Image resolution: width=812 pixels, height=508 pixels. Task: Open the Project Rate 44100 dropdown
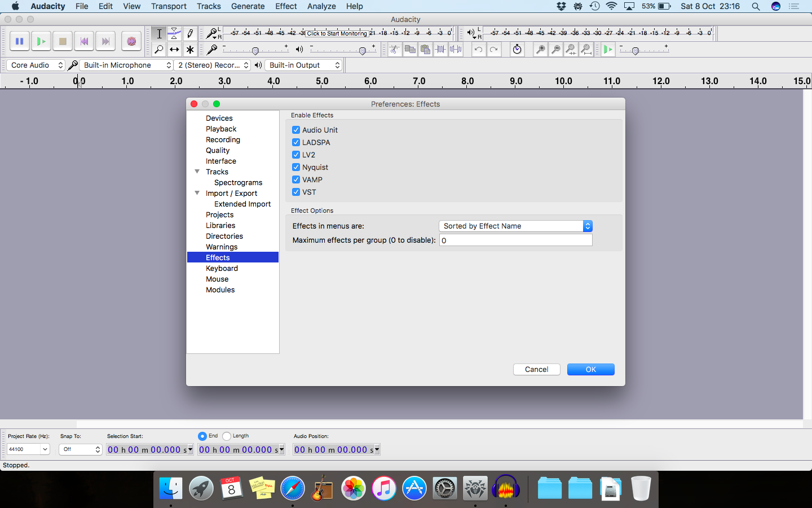pos(28,449)
